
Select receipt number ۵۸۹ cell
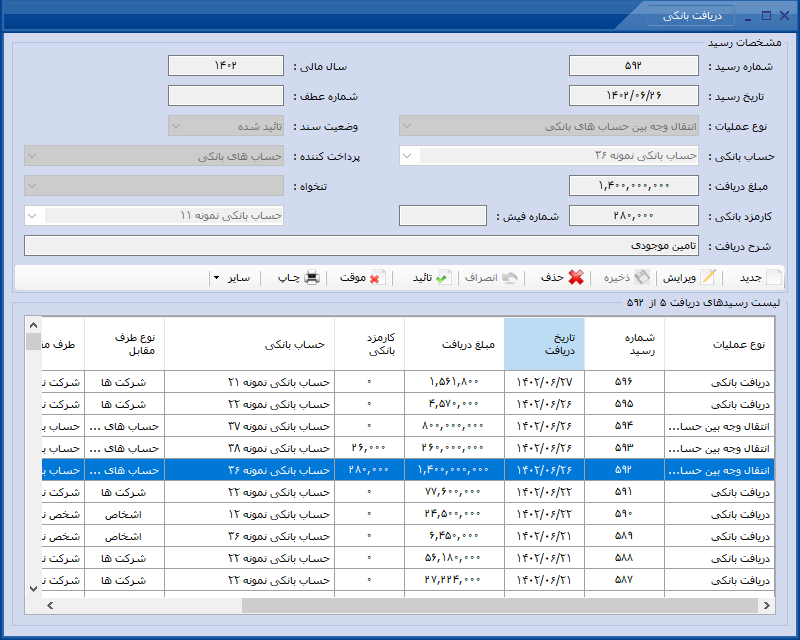(x=624, y=536)
